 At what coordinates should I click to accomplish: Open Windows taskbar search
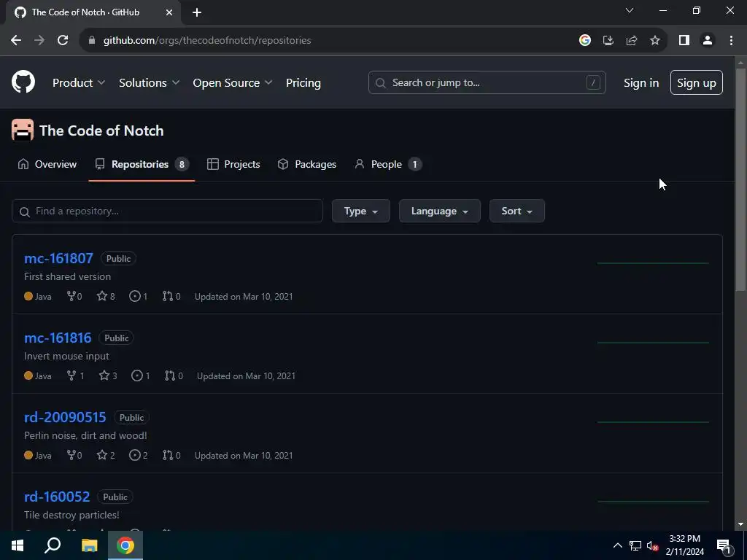coord(53,545)
